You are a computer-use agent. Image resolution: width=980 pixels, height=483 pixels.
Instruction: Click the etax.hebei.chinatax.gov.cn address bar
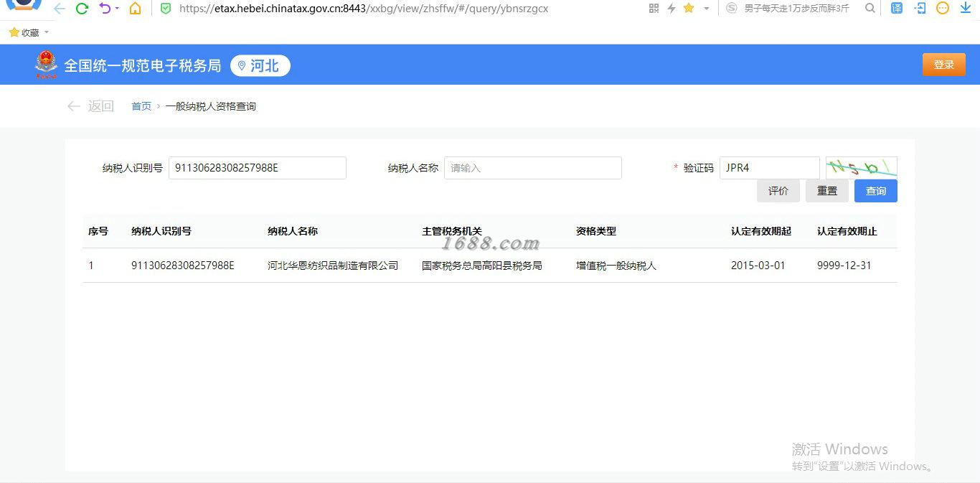point(364,9)
